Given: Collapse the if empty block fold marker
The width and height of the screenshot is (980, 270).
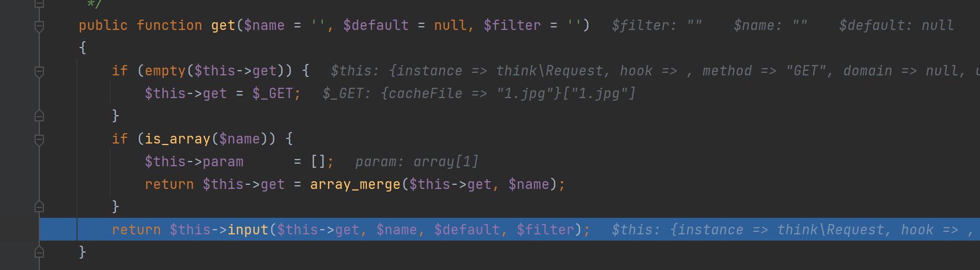Looking at the screenshot, I should point(39,71).
